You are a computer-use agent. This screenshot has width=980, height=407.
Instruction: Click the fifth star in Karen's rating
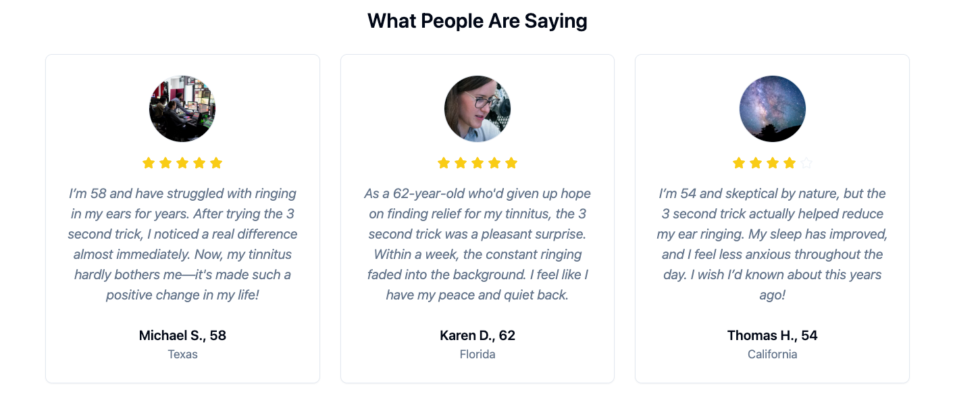click(511, 163)
